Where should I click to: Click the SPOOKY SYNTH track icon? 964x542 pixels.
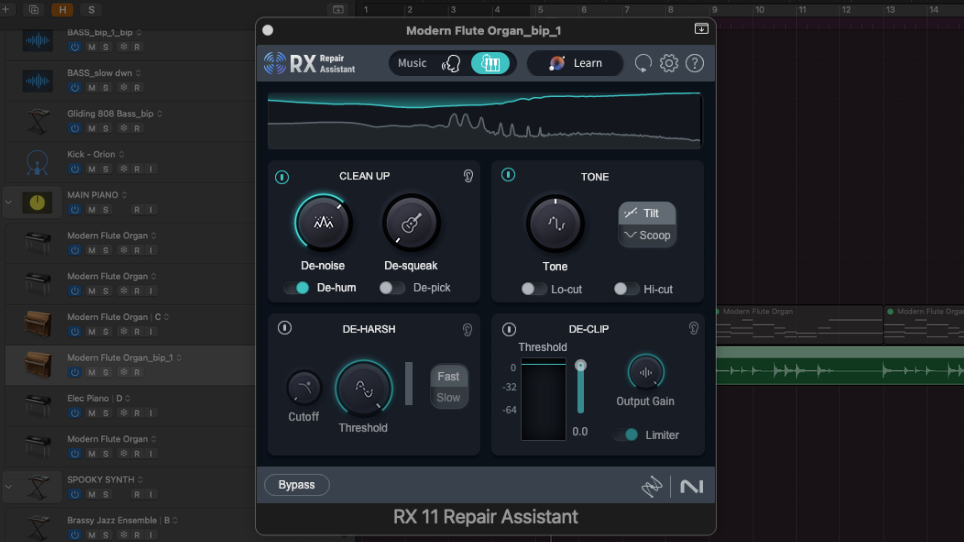pyautogui.click(x=38, y=487)
